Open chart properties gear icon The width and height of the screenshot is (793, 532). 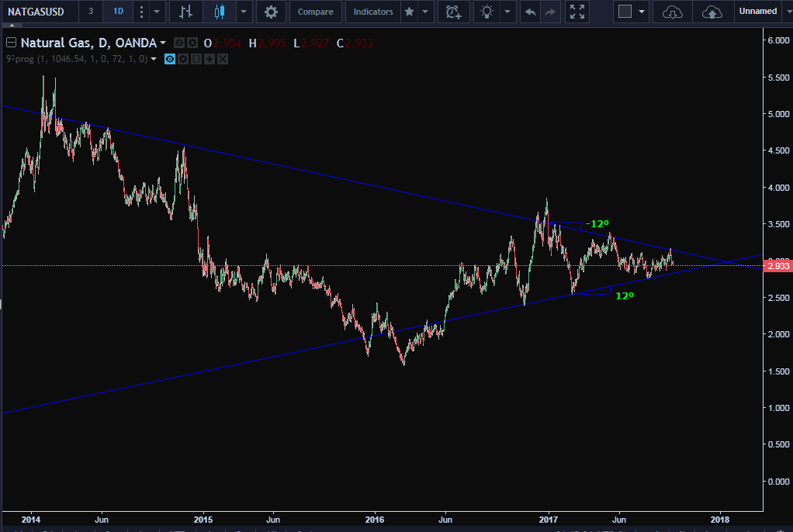coord(271,12)
